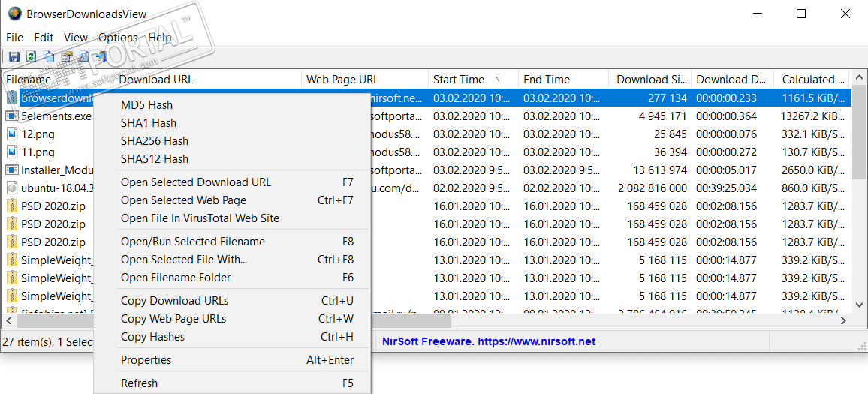Screen dimensions: 868x394
Task: Open the Options menu
Action: [118, 38]
